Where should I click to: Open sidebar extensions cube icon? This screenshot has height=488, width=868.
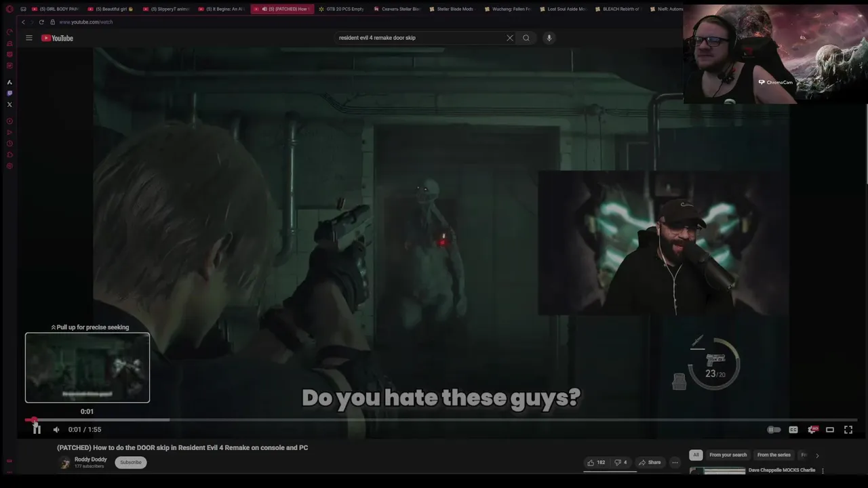point(9,155)
